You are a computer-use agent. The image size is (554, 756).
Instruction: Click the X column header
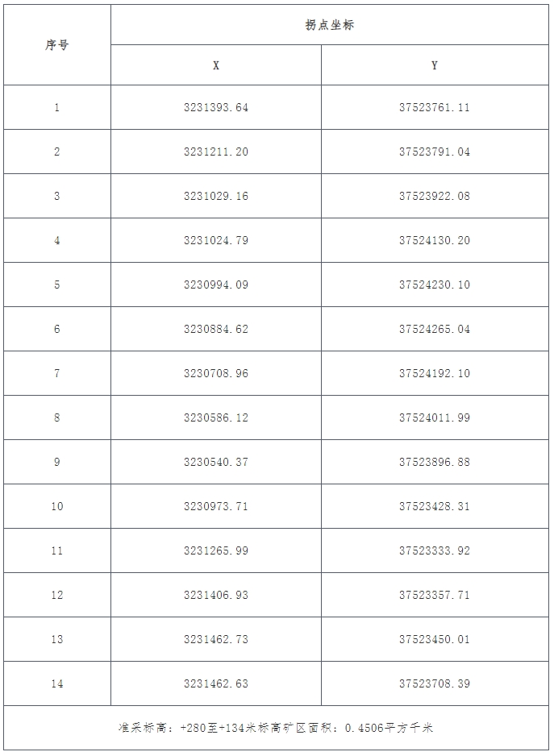pos(216,65)
